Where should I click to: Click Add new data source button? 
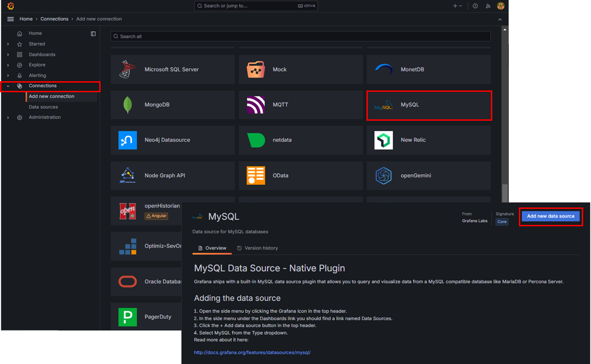tap(551, 216)
